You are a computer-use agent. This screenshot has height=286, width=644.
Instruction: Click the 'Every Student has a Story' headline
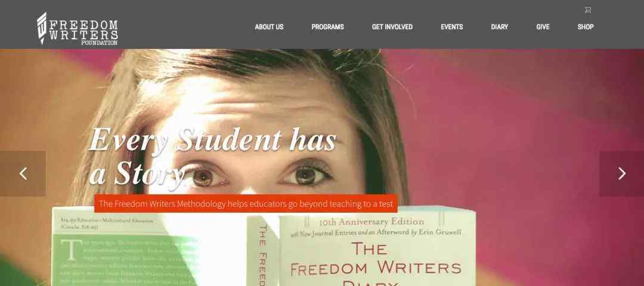(213, 156)
